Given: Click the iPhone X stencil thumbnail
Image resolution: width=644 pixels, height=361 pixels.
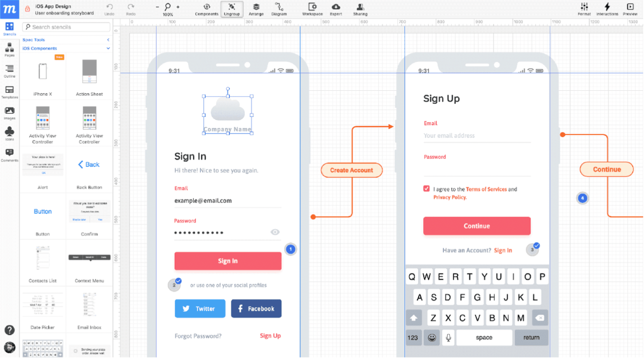Looking at the screenshot, I should point(43,71).
